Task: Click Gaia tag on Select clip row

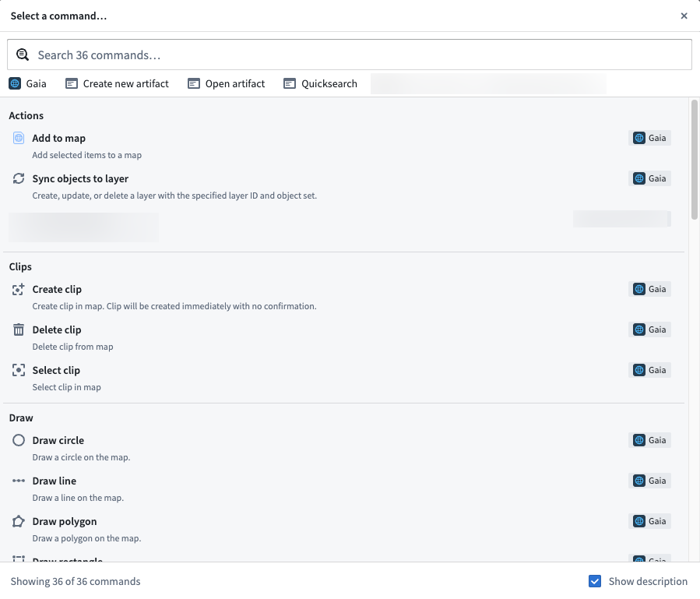Action: pyautogui.click(x=649, y=370)
